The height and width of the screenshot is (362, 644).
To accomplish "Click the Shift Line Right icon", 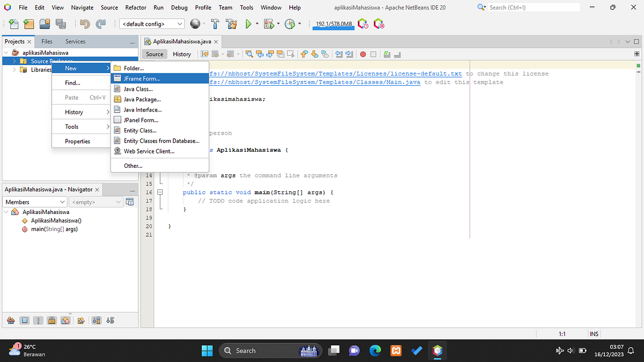I will (349, 54).
